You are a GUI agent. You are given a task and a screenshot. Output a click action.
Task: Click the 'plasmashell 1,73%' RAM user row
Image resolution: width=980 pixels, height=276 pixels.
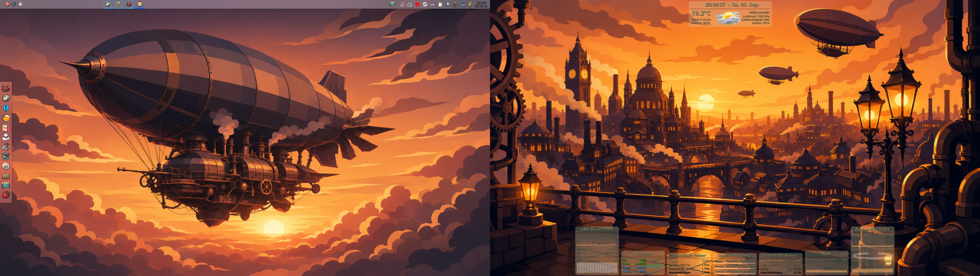pyautogui.click(x=689, y=269)
